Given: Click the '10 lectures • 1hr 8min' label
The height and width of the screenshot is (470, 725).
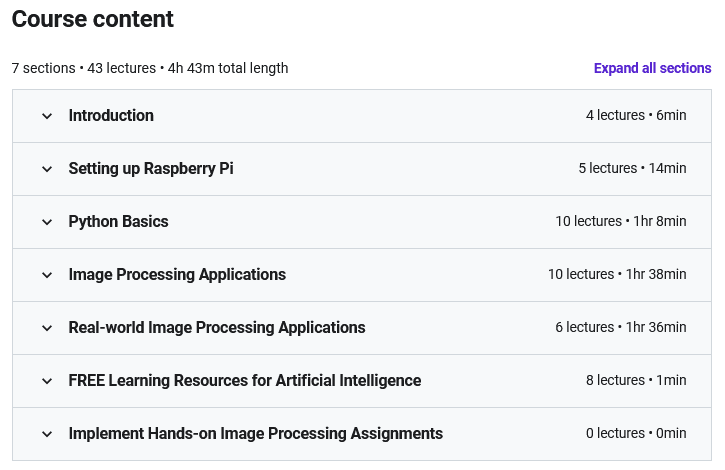Looking at the screenshot, I should [x=621, y=222].
